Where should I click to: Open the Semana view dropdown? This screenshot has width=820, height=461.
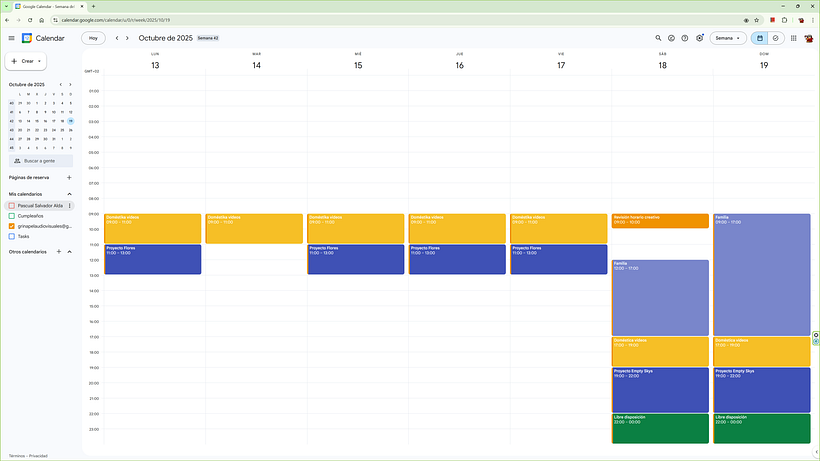click(x=727, y=38)
